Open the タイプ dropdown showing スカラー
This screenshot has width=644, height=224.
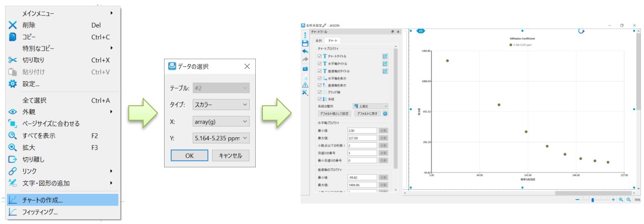(221, 105)
